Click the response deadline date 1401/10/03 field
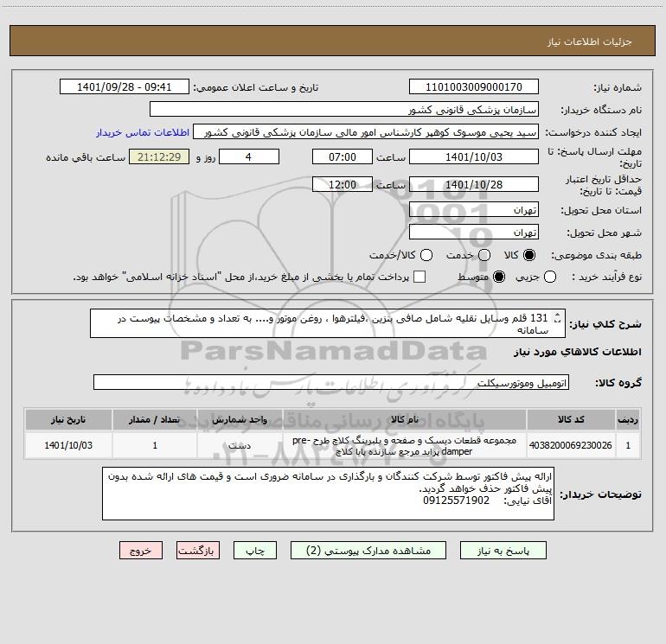The height and width of the screenshot is (644, 666). [474, 157]
